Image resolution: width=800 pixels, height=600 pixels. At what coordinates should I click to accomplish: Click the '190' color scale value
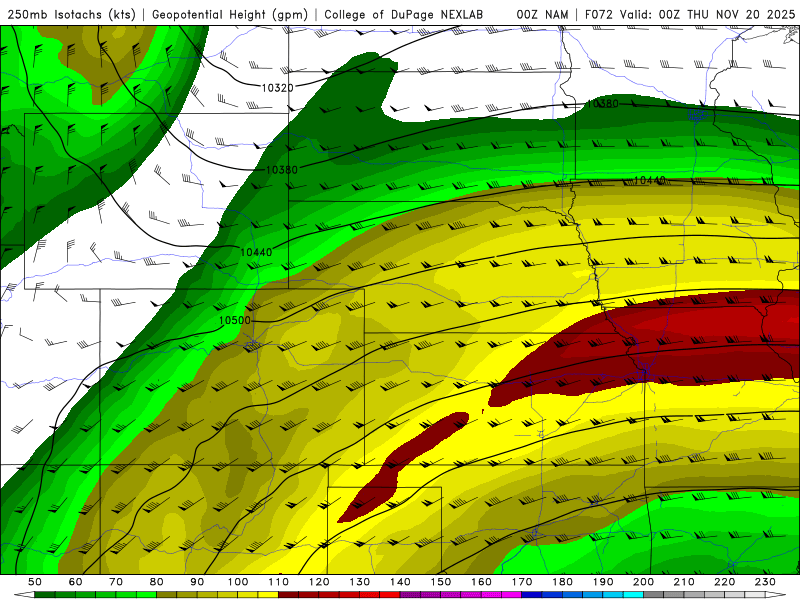603,582
